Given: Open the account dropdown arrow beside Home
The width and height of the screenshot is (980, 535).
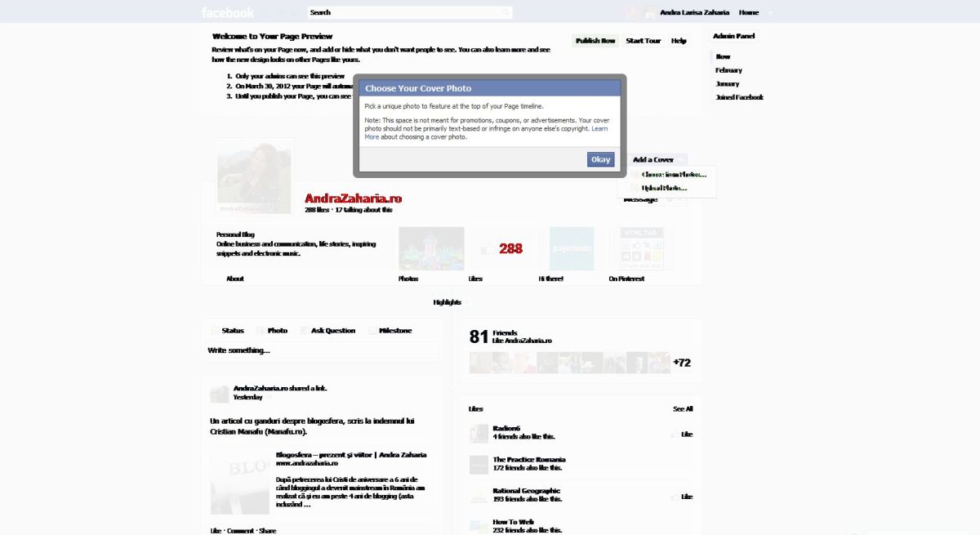Looking at the screenshot, I should coord(770,13).
